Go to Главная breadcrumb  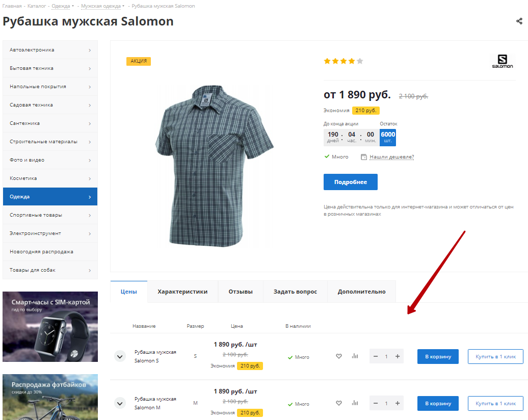coord(12,6)
